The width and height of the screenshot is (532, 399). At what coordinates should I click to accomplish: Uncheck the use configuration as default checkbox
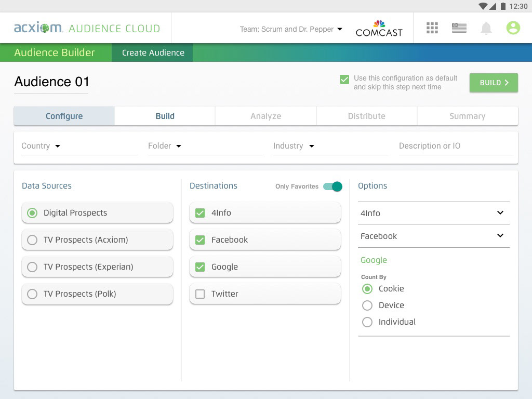(x=344, y=79)
